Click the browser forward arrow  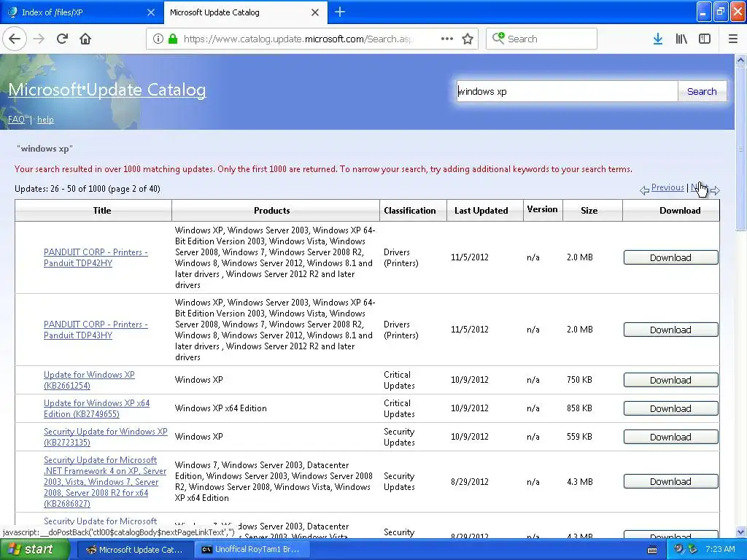tap(39, 39)
